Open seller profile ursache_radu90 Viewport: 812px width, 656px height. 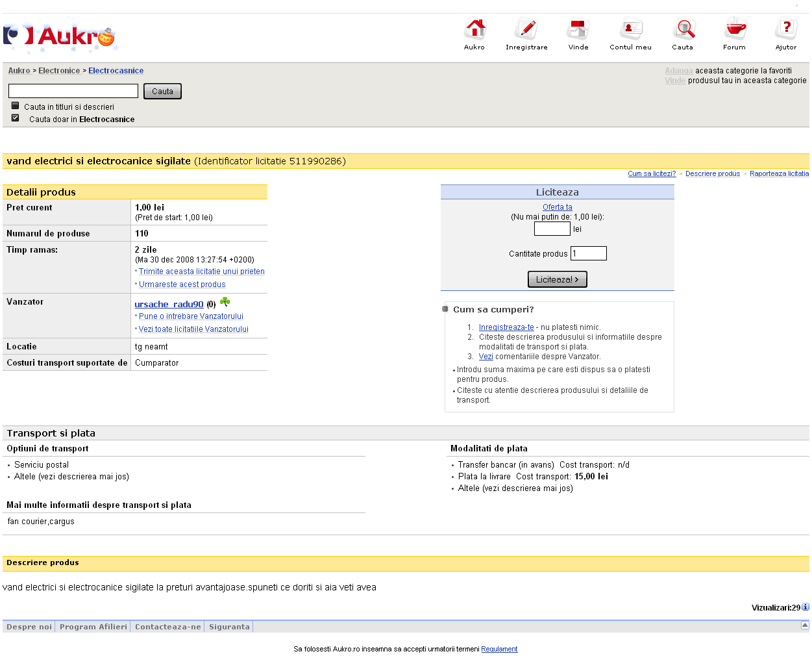[x=169, y=304]
